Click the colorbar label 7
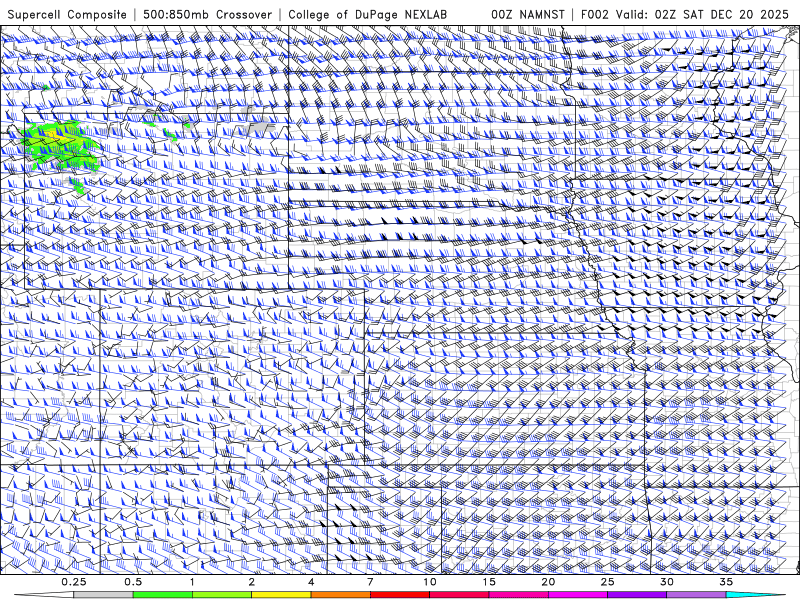 pyautogui.click(x=370, y=582)
